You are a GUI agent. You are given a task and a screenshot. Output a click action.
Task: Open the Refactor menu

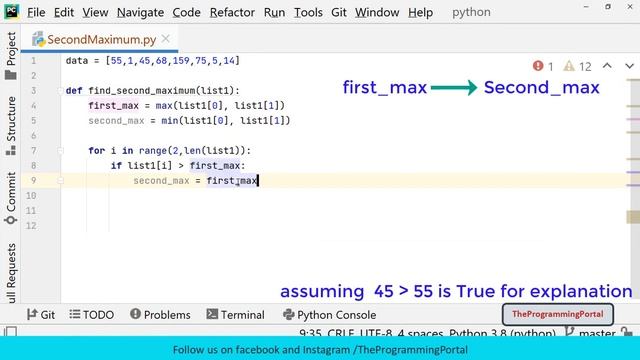click(232, 12)
